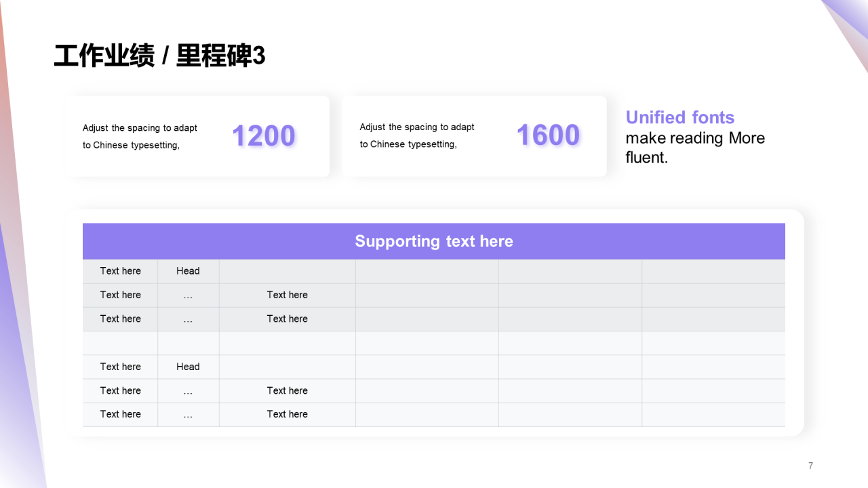The width and height of the screenshot is (868, 488).
Task: Select the text make reading More fluent
Action: coord(695,147)
